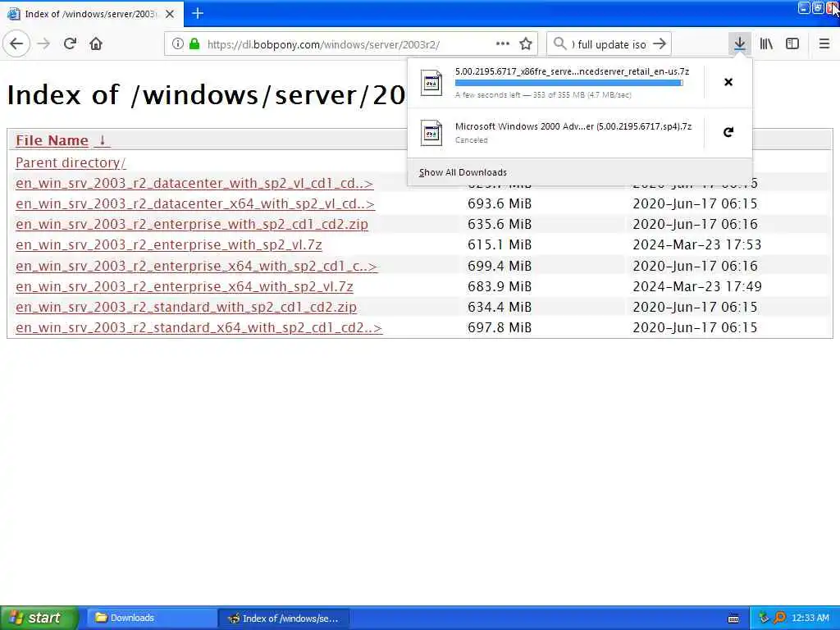This screenshot has width=840, height=630.
Task: Show sidebars toolbar icon
Action: [792, 44]
